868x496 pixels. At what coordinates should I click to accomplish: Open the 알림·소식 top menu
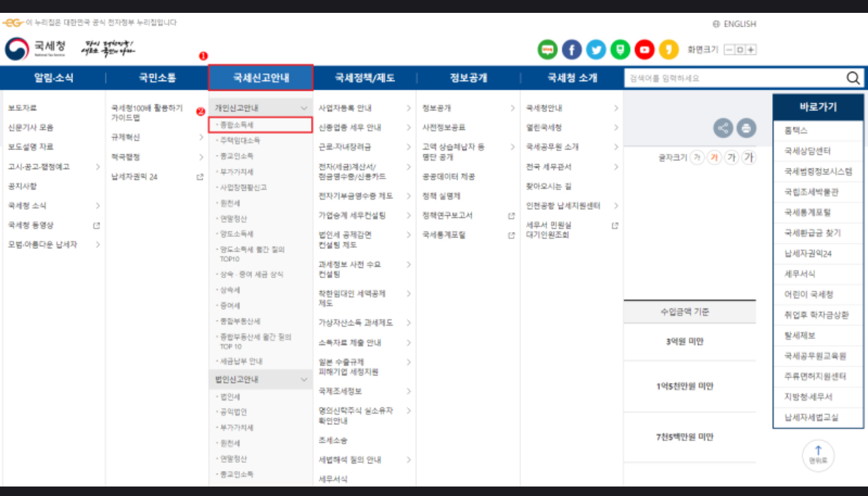pos(55,78)
